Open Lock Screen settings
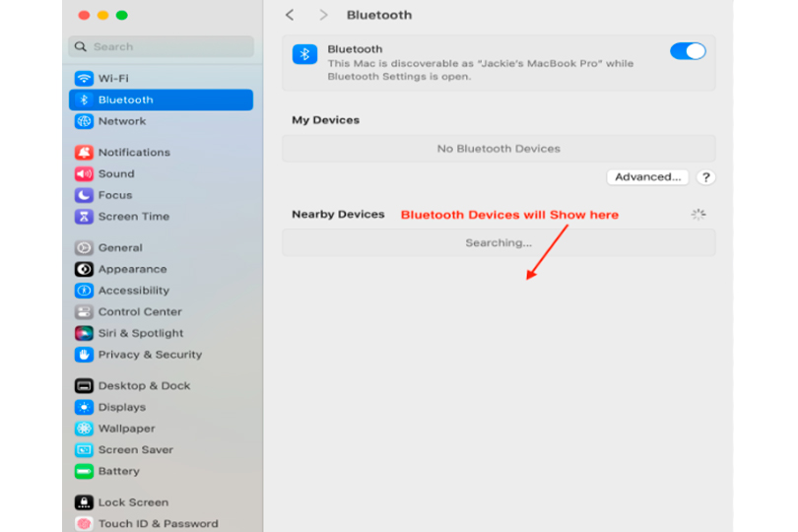798x532 pixels. click(133, 502)
